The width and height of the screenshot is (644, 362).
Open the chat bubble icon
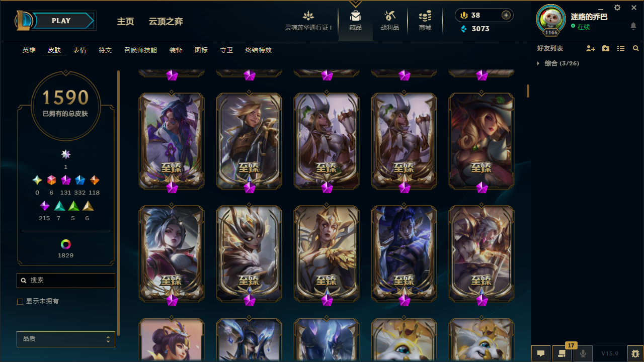[x=541, y=353]
